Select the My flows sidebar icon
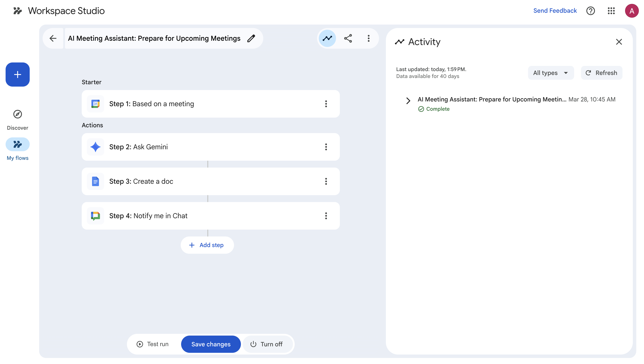This screenshot has height=364, width=644. (x=17, y=145)
